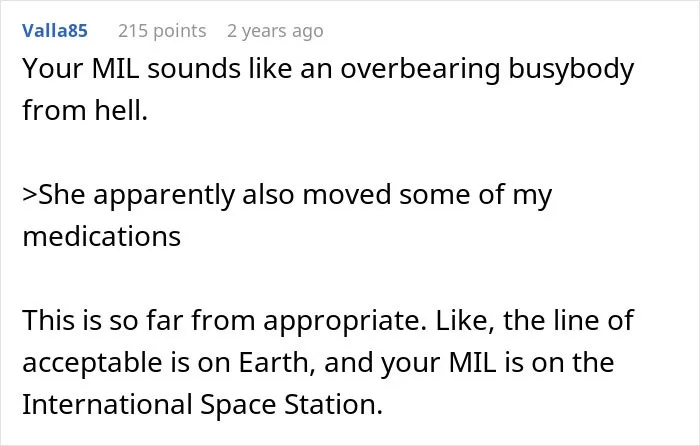The image size is (700, 446).
Task: Click the word overbearing in the comment
Action: (420, 70)
